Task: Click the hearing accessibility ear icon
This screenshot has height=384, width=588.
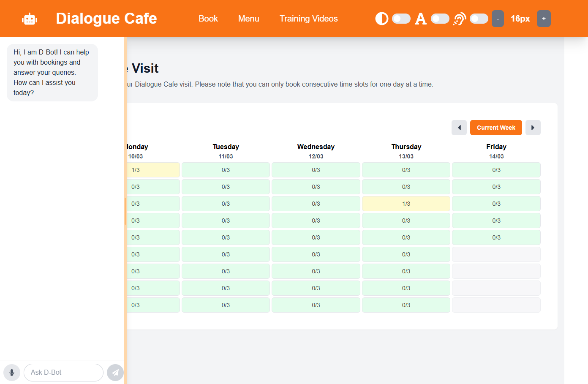Action: 459,19
